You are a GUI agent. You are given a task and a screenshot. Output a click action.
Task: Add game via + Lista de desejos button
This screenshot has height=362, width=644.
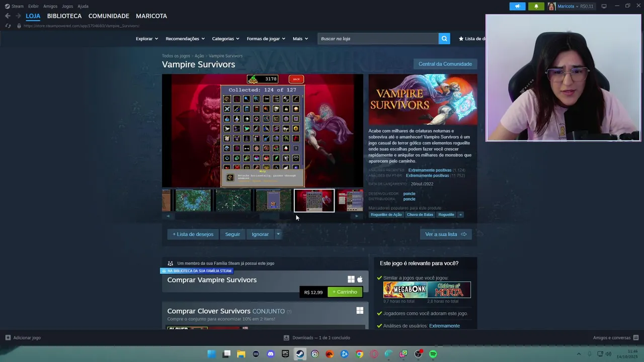tap(193, 234)
